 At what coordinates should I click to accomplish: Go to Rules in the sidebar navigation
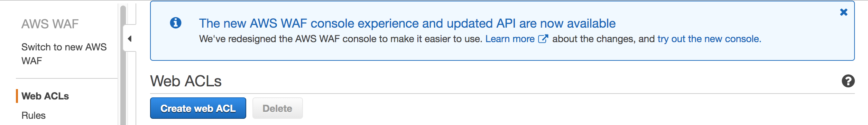click(x=34, y=115)
